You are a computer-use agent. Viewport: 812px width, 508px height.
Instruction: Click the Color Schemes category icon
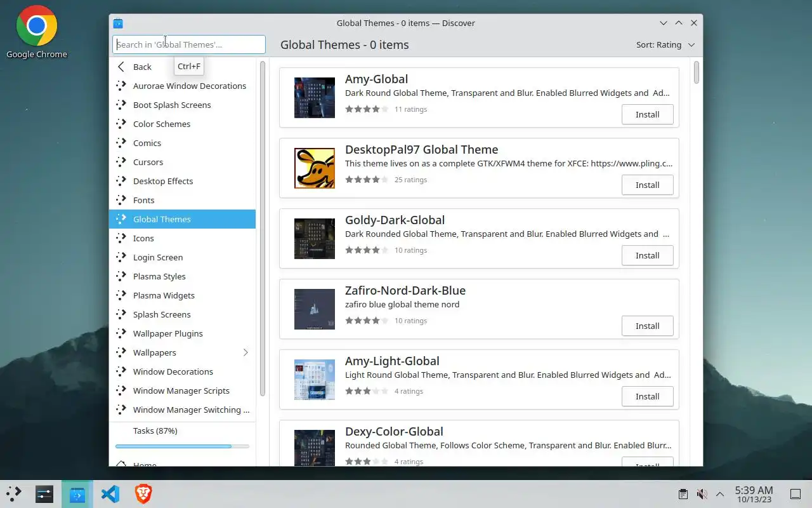tap(121, 124)
